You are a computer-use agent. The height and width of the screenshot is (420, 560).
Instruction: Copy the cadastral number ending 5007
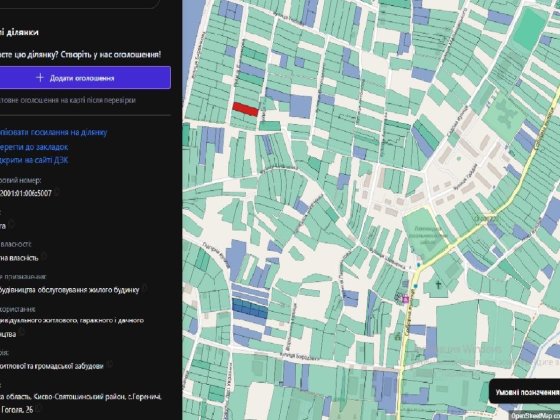tap(56, 192)
